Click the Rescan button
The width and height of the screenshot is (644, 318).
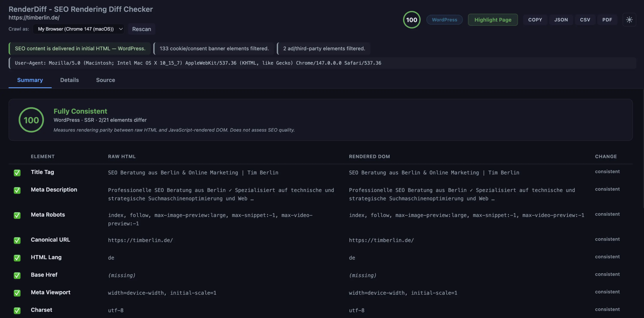(141, 29)
